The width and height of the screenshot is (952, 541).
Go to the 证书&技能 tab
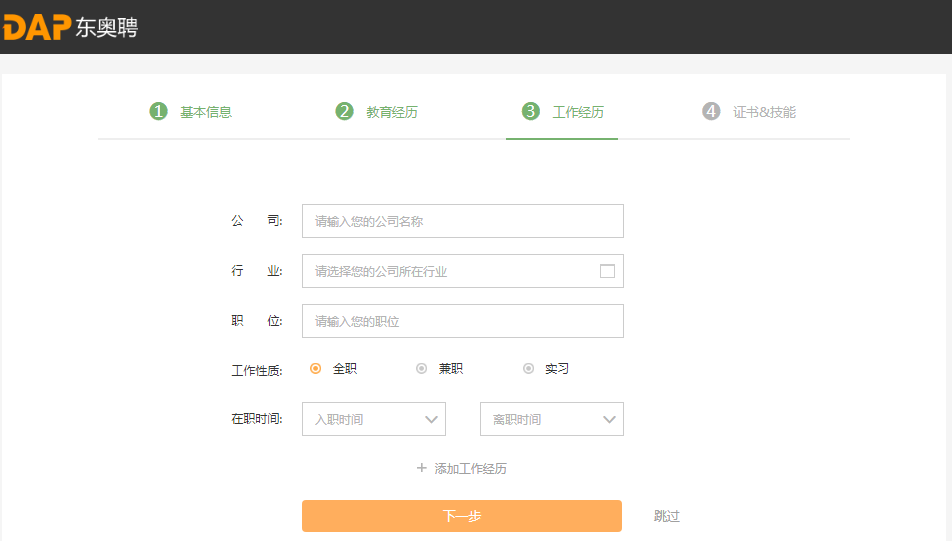[764, 112]
